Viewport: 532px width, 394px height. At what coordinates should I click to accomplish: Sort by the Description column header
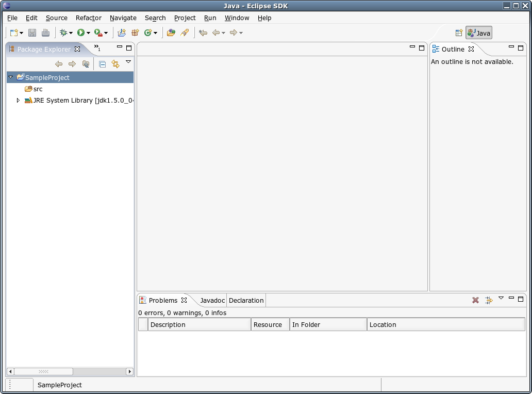(199, 324)
